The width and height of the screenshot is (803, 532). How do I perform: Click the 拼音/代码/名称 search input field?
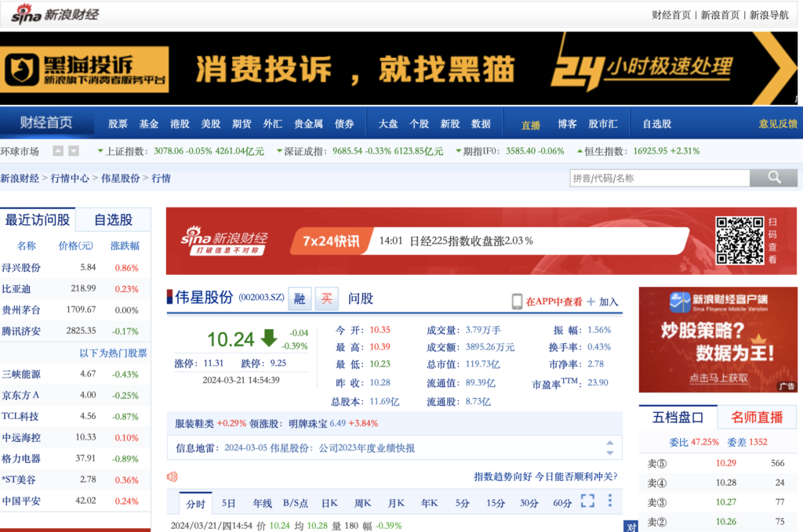coord(659,178)
